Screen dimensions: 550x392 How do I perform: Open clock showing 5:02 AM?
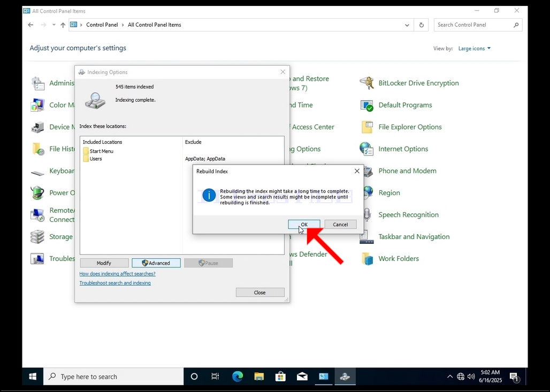pyautogui.click(x=491, y=376)
